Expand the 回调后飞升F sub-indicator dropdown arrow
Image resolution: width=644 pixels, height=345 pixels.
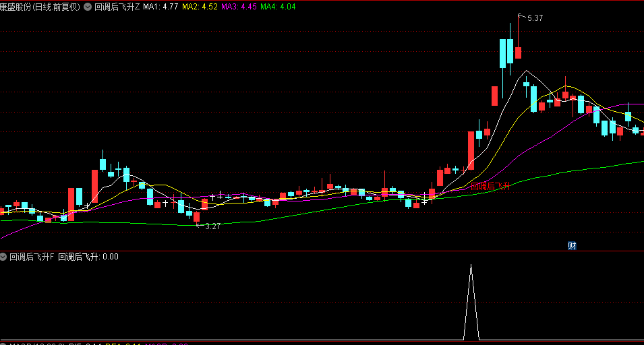(x=3, y=257)
